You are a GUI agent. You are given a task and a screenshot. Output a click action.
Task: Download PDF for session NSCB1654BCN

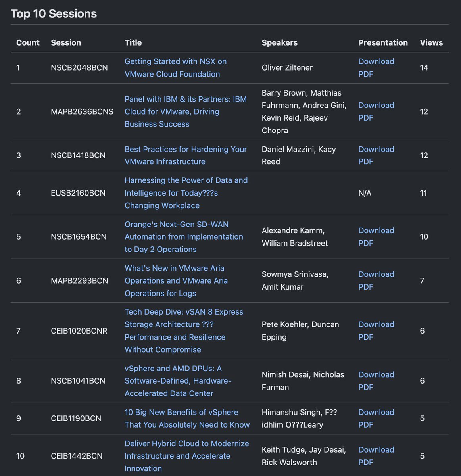pos(376,237)
